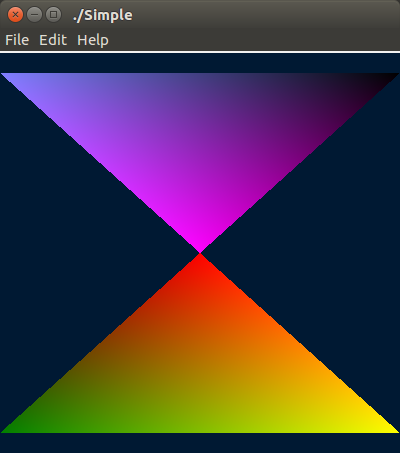The height and width of the screenshot is (453, 400).
Task: Click the purple center of upper triangle
Action: coord(200,133)
